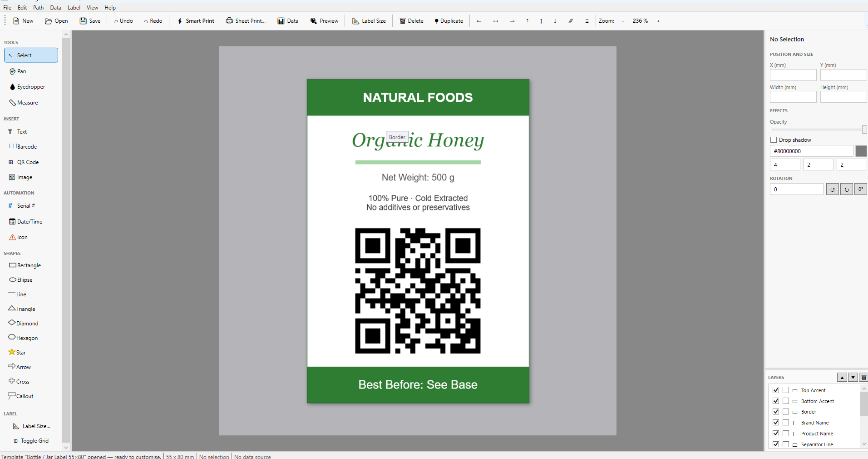Open the Help menu
Image resolution: width=868 pixels, height=459 pixels.
point(110,7)
